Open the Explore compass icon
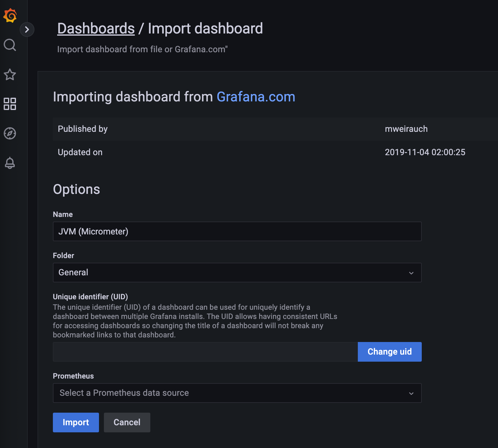Viewport: 498px width, 448px height. [x=10, y=133]
